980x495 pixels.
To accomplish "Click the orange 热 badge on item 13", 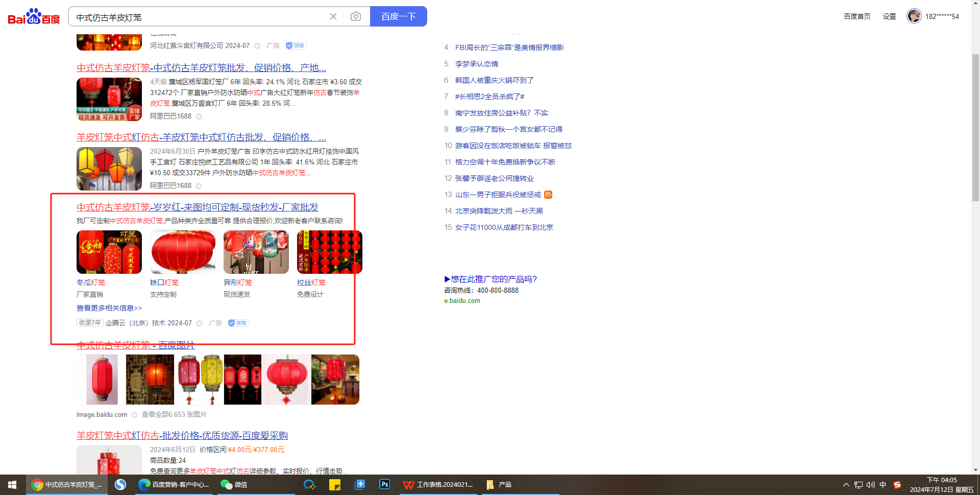I will coord(548,195).
